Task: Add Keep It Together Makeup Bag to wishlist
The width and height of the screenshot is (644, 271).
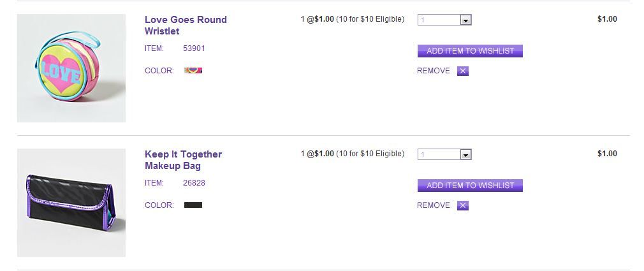Action: pos(470,186)
